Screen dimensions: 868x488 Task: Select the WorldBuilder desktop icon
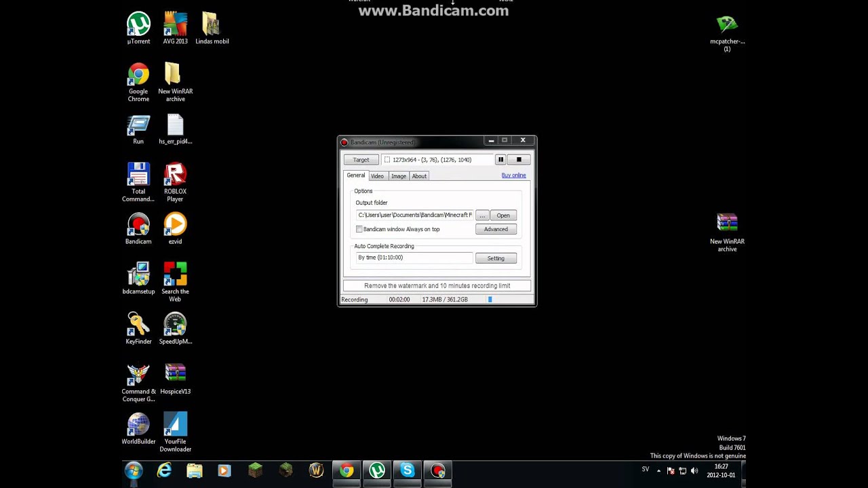tap(138, 429)
